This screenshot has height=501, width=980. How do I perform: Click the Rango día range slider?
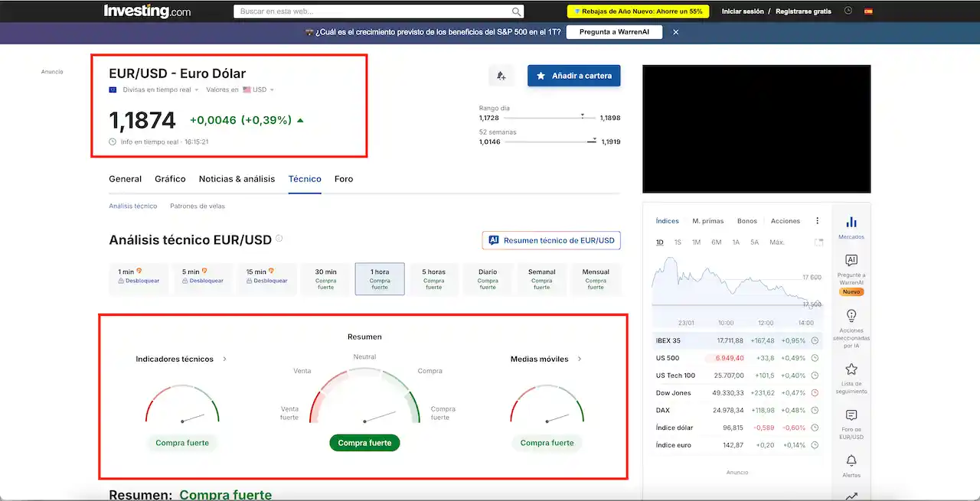[550, 118]
